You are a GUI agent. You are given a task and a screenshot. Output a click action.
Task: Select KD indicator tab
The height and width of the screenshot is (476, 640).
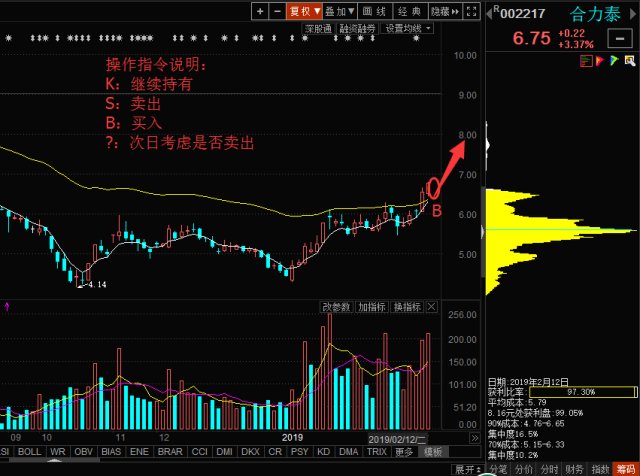tap(324, 452)
